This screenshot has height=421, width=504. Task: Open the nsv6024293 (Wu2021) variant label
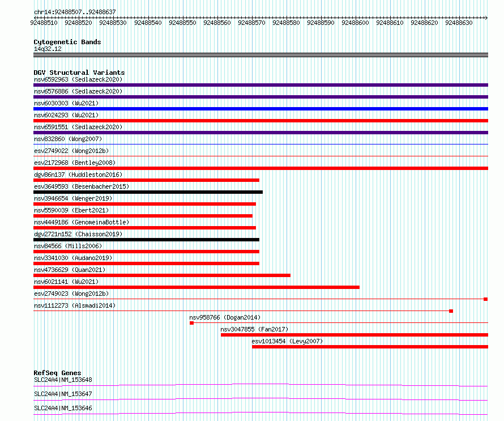pyautogui.click(x=66, y=115)
